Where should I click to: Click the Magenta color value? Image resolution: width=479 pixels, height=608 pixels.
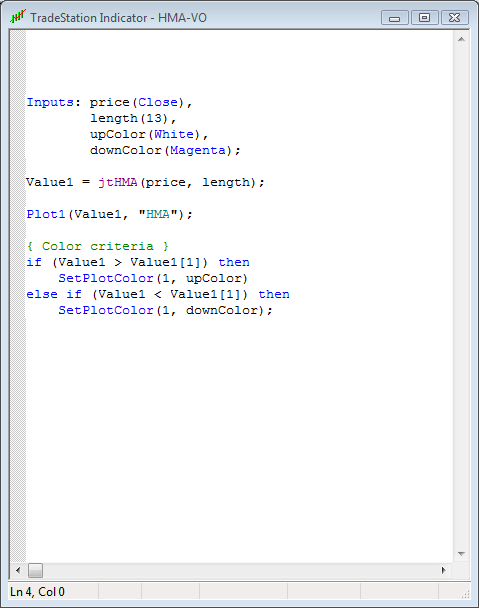(197, 150)
